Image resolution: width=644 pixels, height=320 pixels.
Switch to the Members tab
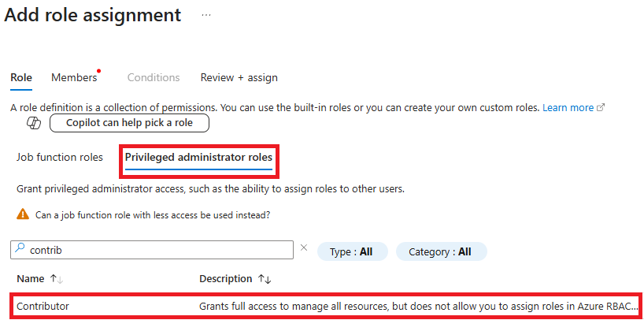[74, 77]
